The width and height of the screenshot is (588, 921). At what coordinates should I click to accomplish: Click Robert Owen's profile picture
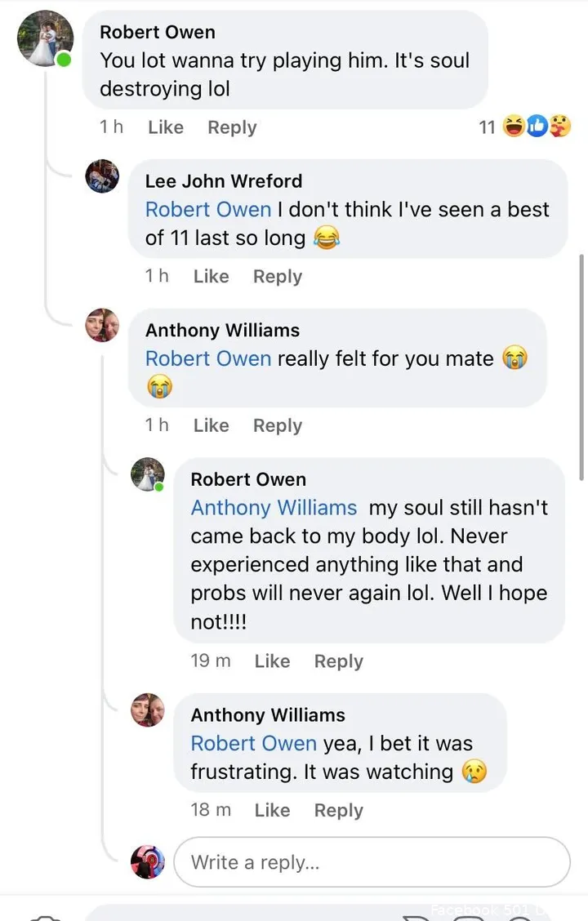click(x=45, y=37)
